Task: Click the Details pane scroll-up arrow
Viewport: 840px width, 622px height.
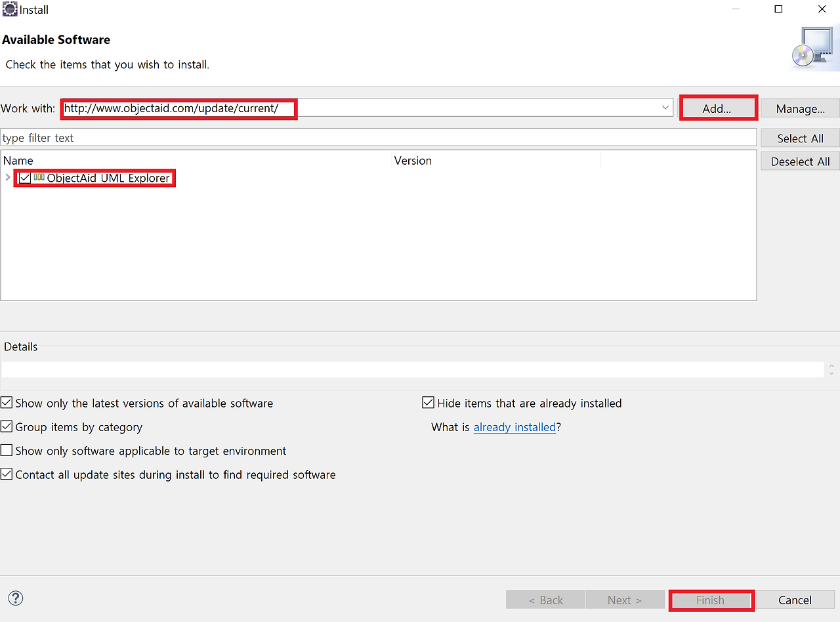Action: pos(831,365)
